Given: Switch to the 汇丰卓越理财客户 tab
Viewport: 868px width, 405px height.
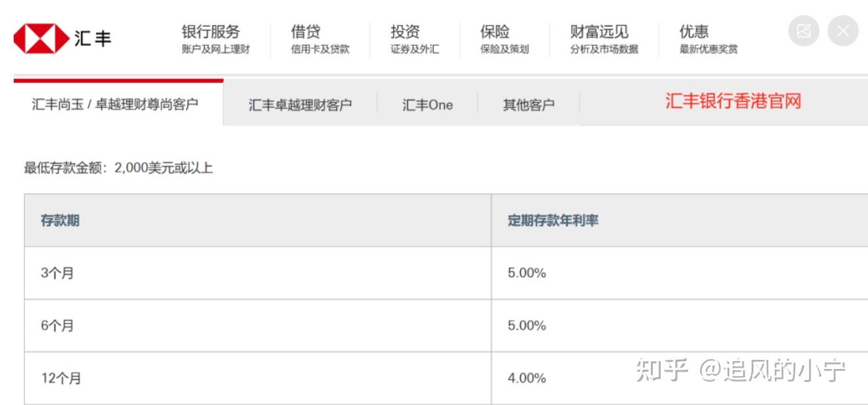Looking at the screenshot, I should 301,103.
